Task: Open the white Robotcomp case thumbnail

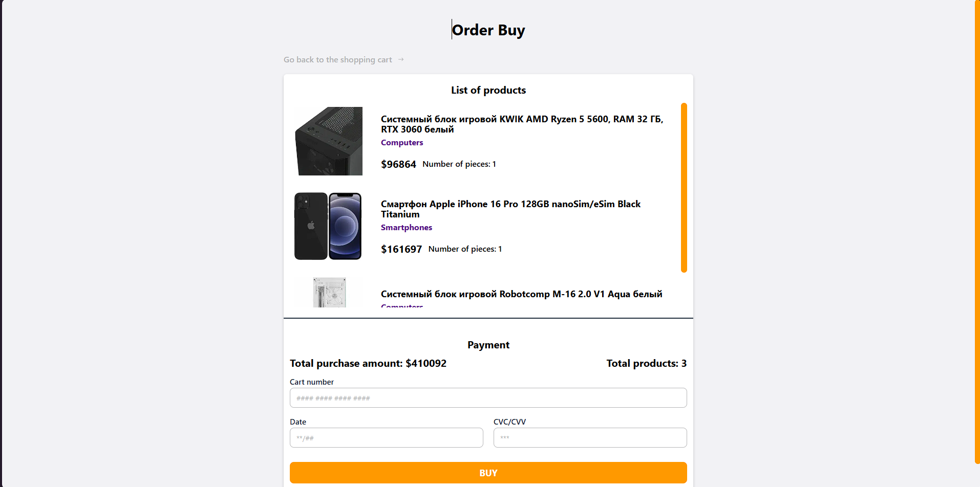Action: [x=329, y=293]
